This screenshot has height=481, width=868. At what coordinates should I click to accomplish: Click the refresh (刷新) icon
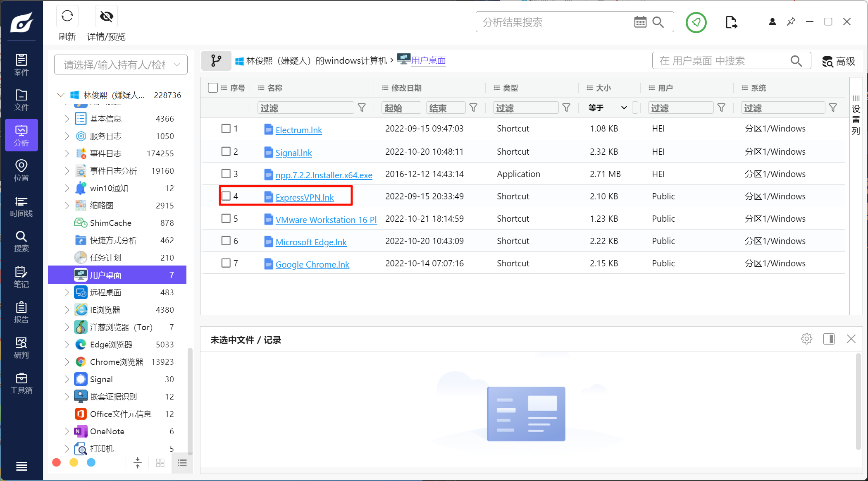tap(67, 17)
